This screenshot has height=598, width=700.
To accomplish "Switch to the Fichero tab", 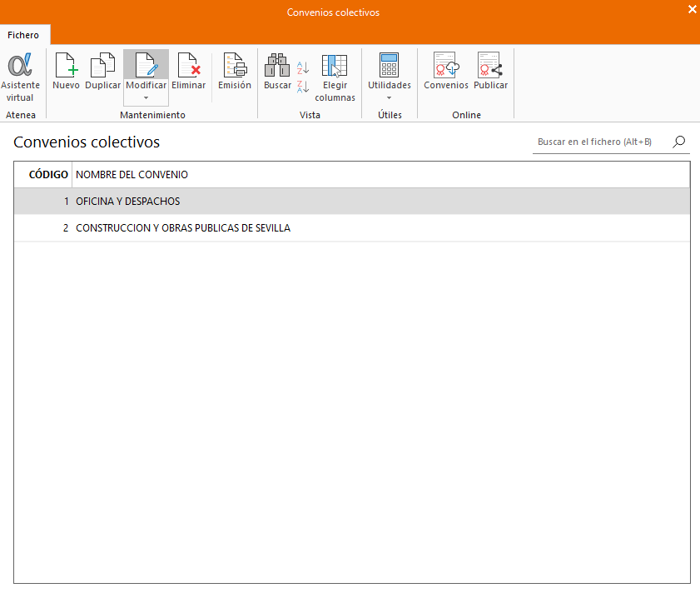I will point(23,35).
